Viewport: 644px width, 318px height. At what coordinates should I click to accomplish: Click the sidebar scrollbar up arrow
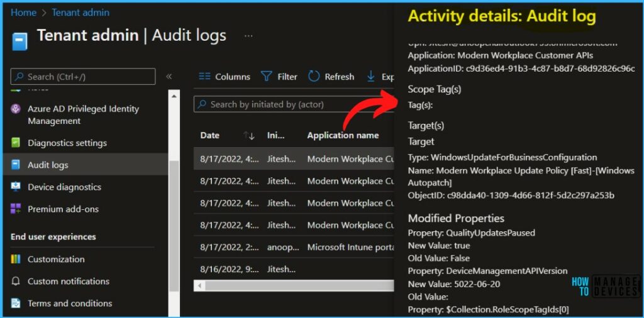(174, 96)
